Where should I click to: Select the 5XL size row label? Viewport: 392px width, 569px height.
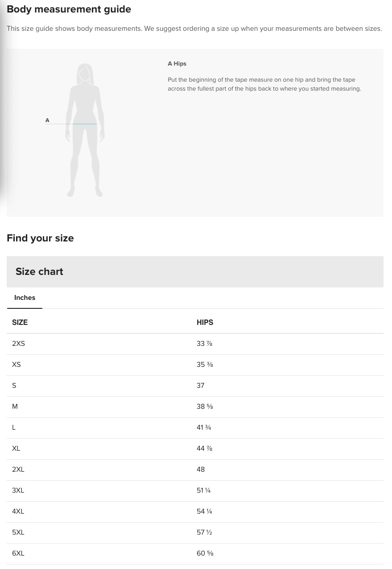[x=18, y=532]
